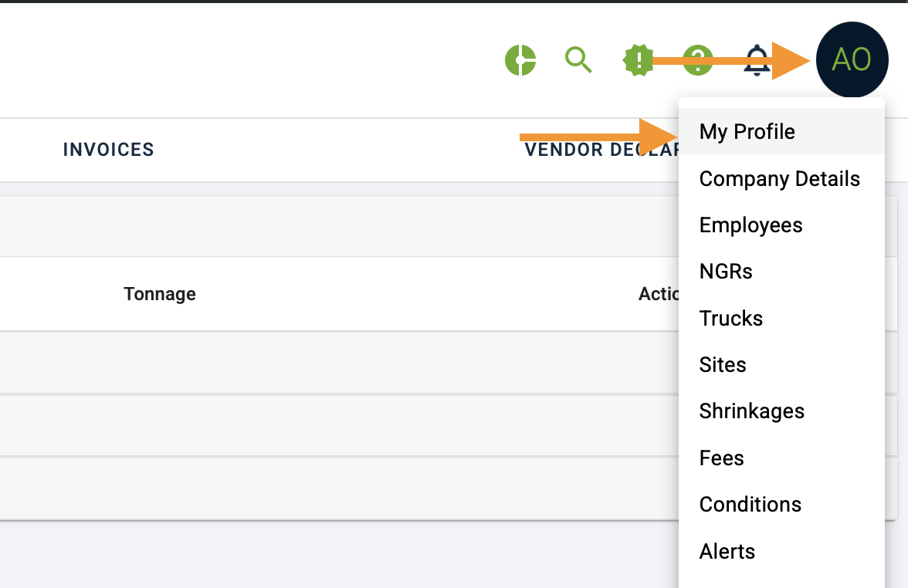Select My Profile from the menu
908x588 pixels.
[747, 132]
